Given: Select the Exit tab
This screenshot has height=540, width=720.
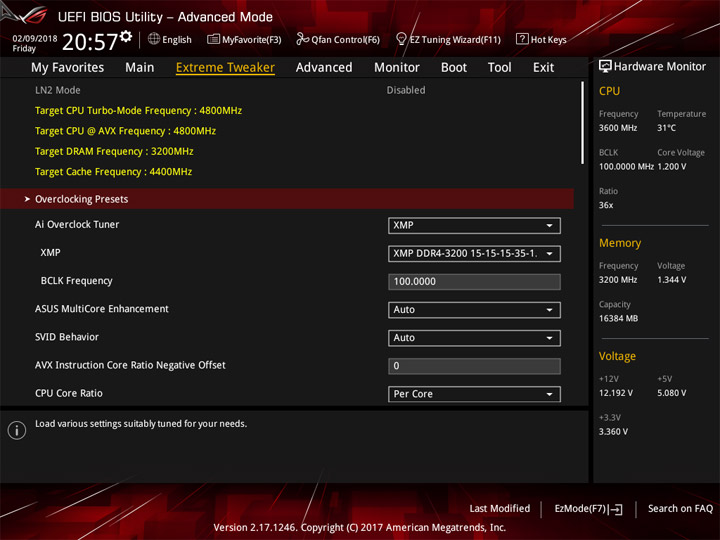Looking at the screenshot, I should (x=543, y=68).
